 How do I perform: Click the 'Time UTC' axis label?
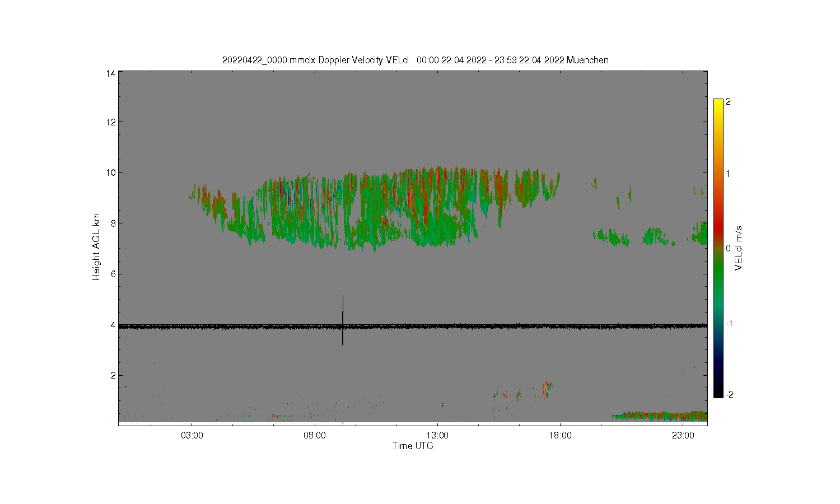tap(413, 446)
